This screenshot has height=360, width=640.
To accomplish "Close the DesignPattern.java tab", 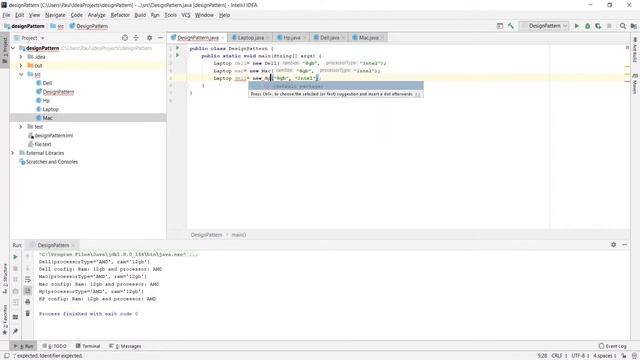I will (222, 38).
